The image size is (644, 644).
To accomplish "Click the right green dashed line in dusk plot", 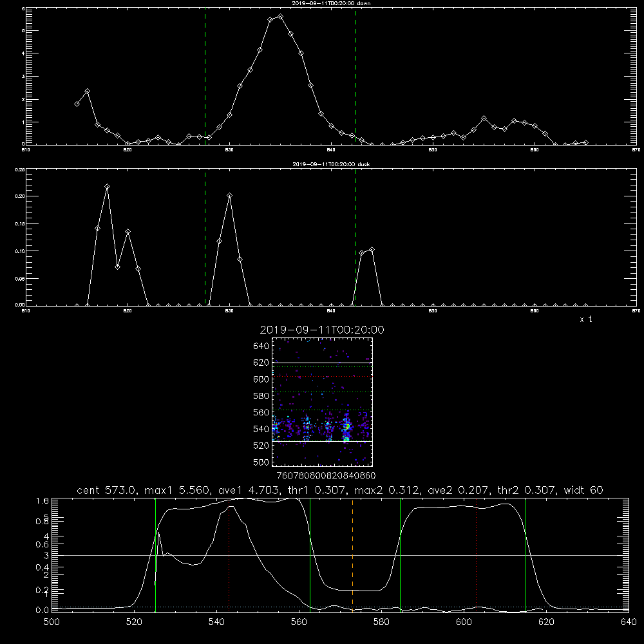I will click(x=355, y=237).
